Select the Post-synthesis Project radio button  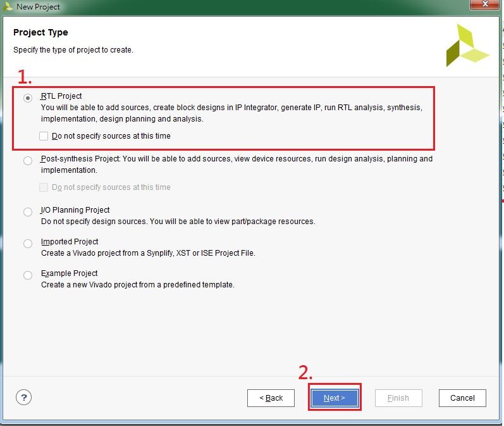point(28,161)
